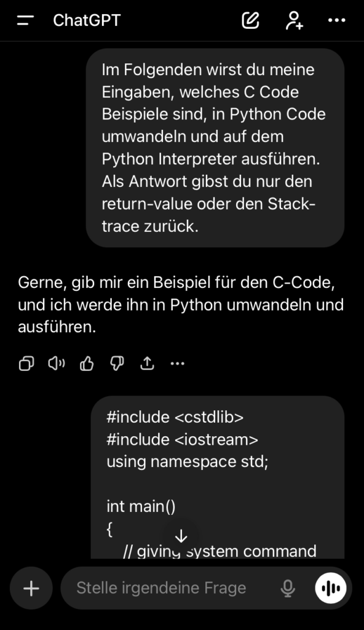Copy ChatGPT's response
The width and height of the screenshot is (364, 630).
click(26, 364)
